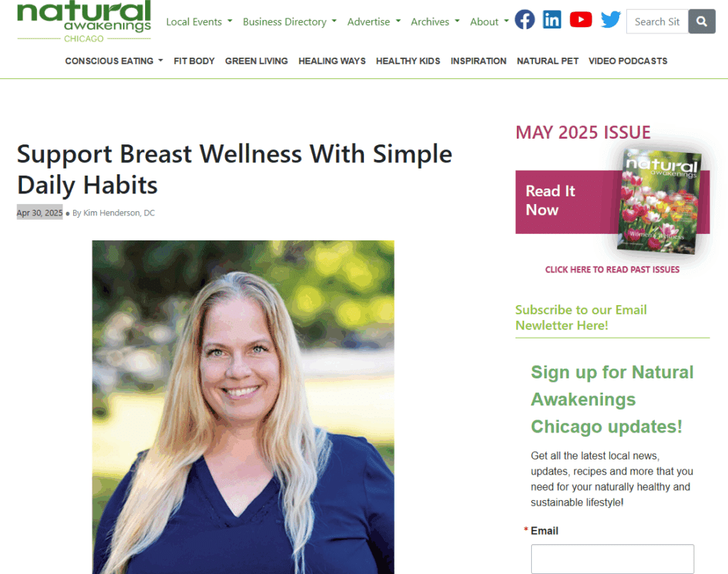
Task: Click the Email signup text field
Action: click(x=612, y=559)
